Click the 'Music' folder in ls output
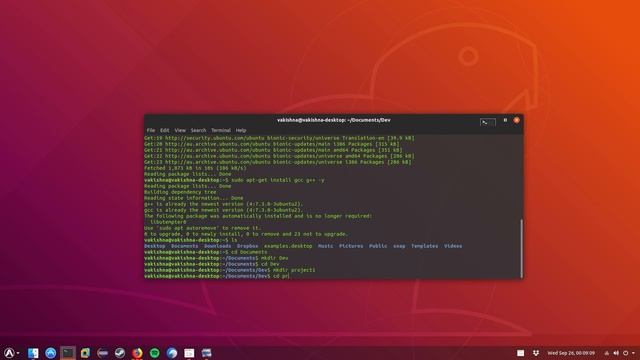This screenshot has height=360, width=640. click(325, 246)
